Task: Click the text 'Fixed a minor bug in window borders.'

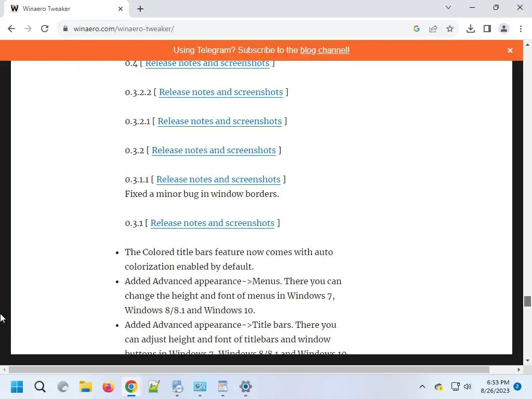Action: pyautogui.click(x=202, y=194)
